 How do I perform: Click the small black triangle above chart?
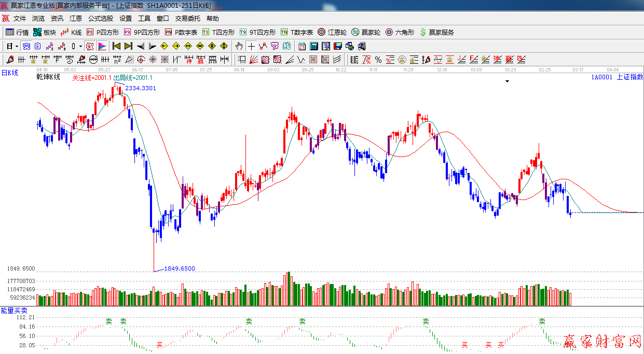coord(507,81)
